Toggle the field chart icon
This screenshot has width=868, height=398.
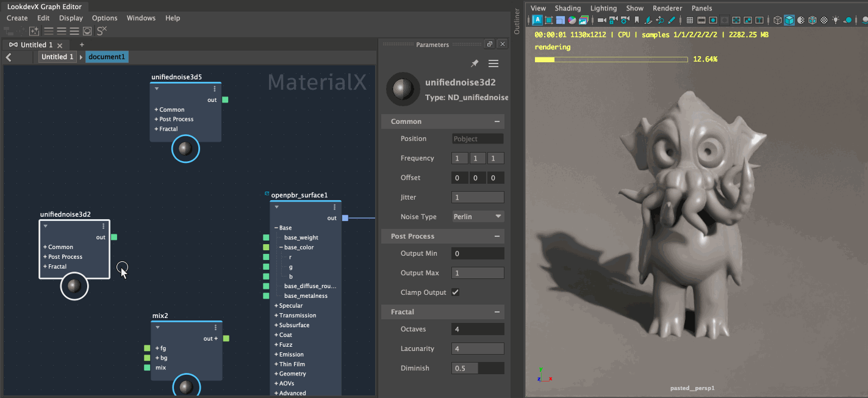click(736, 20)
